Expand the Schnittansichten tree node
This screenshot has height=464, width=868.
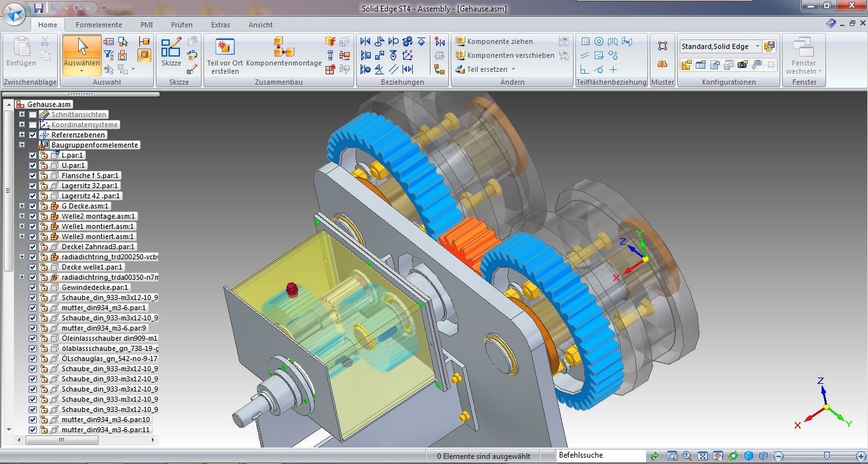click(x=22, y=114)
